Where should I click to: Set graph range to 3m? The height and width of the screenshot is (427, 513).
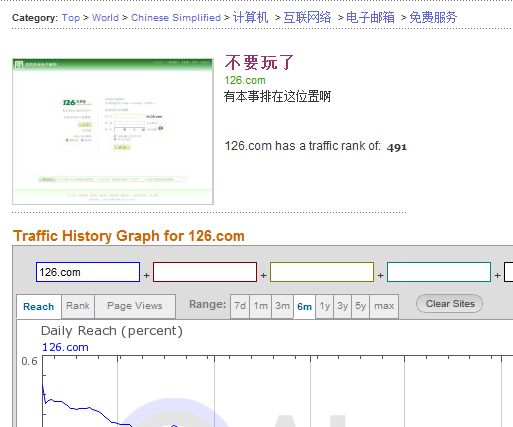pyautogui.click(x=282, y=306)
